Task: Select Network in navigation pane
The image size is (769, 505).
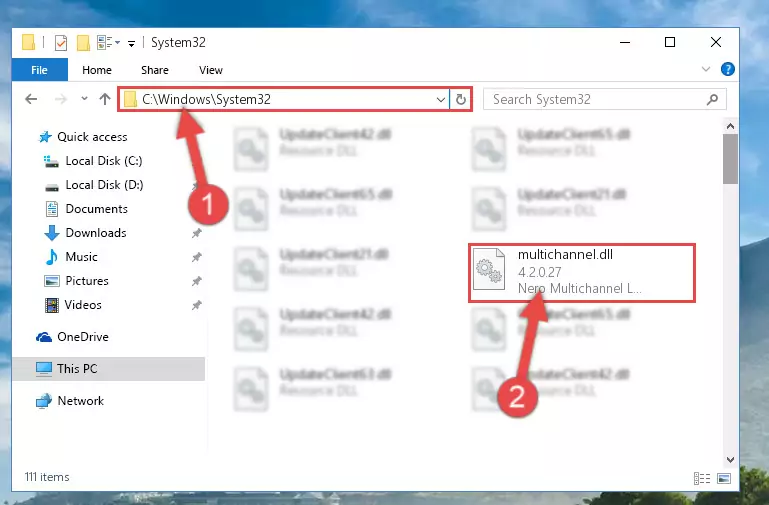Action: pyautogui.click(x=80, y=401)
